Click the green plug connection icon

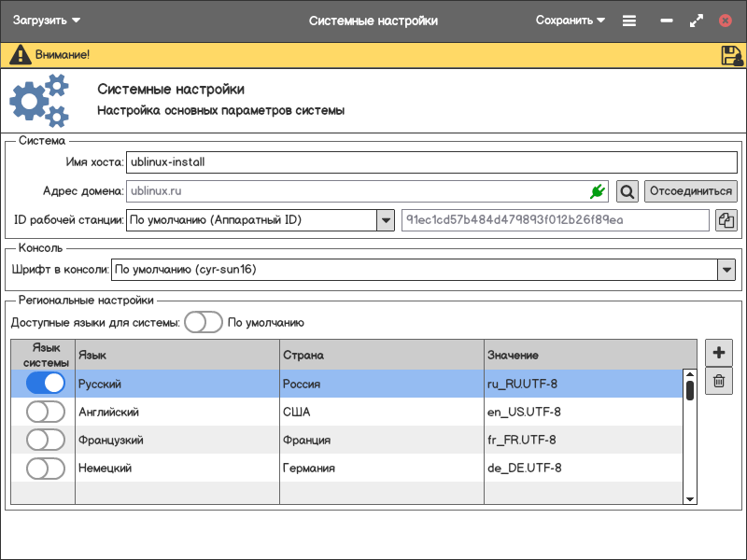(598, 191)
